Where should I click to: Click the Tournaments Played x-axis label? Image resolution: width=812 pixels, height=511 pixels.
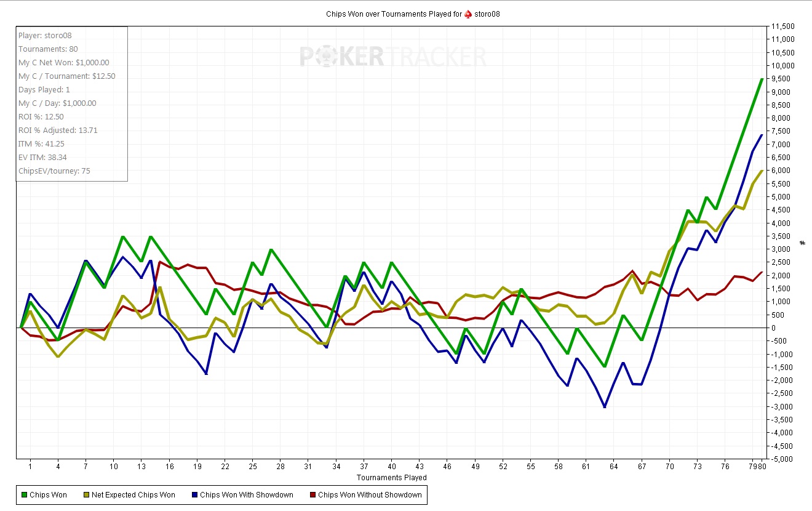(391, 478)
